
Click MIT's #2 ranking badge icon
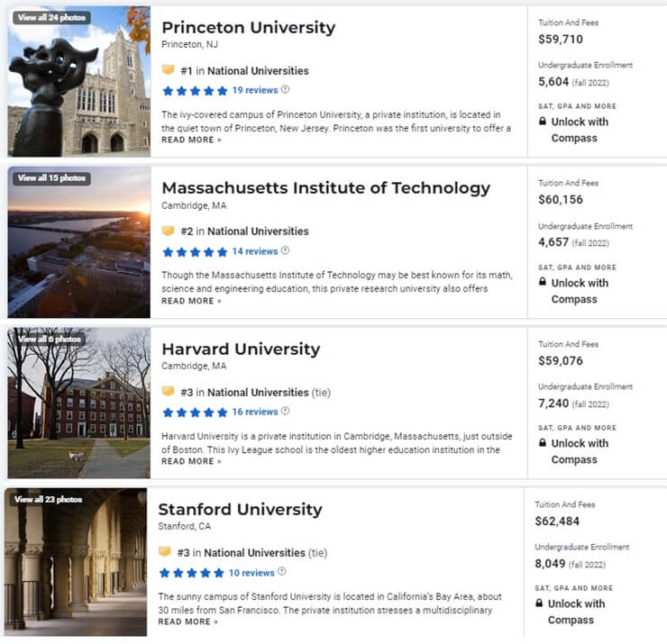point(168,231)
